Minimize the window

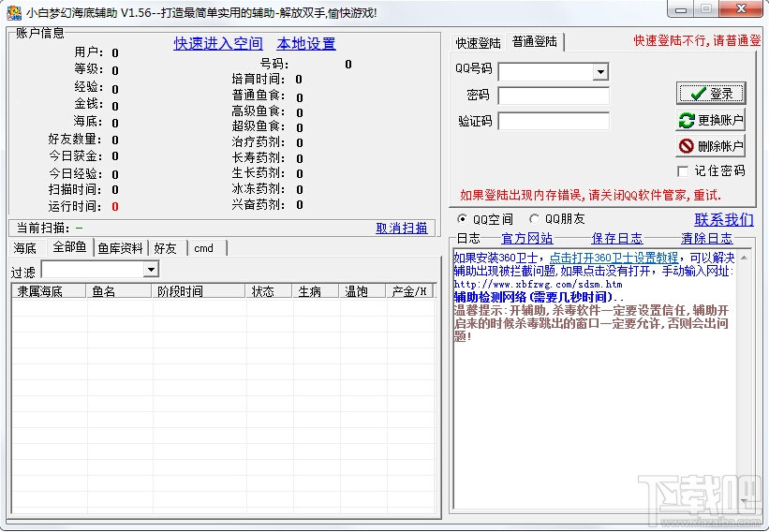pos(680,9)
